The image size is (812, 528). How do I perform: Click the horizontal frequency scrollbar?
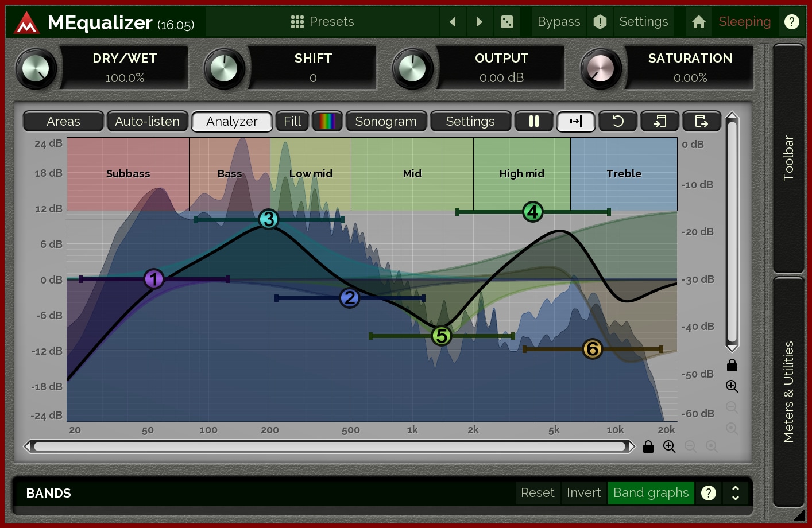[330, 447]
